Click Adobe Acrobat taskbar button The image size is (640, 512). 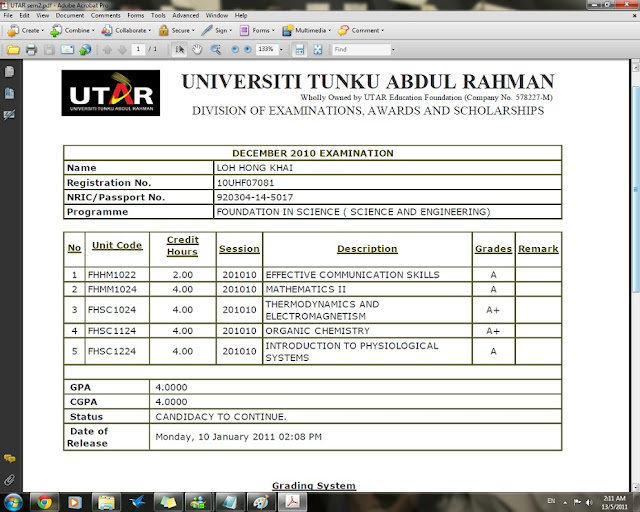click(292, 502)
